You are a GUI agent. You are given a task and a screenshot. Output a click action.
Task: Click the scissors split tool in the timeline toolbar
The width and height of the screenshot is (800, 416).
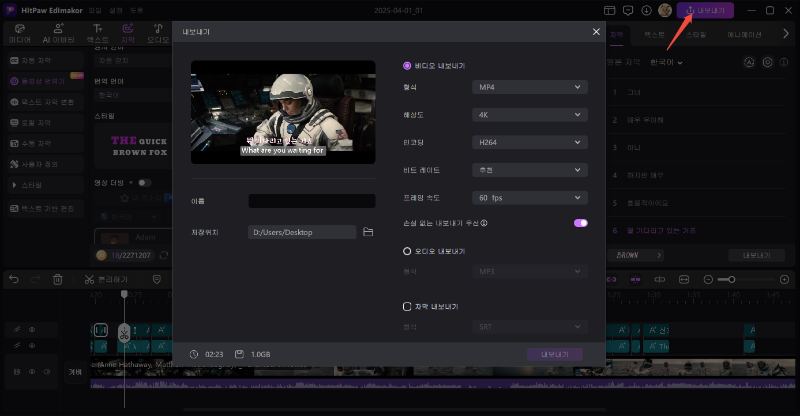tap(89, 279)
